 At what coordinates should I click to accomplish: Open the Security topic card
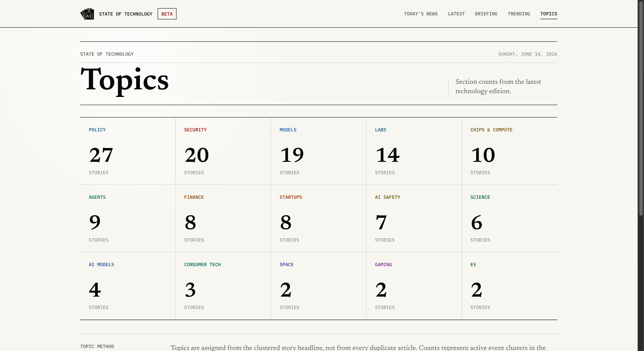tap(223, 151)
